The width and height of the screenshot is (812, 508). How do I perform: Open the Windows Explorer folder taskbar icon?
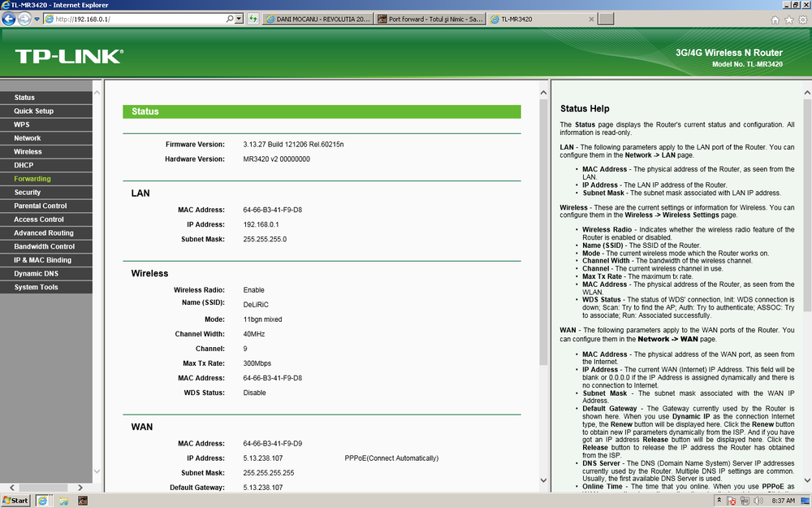[63, 500]
